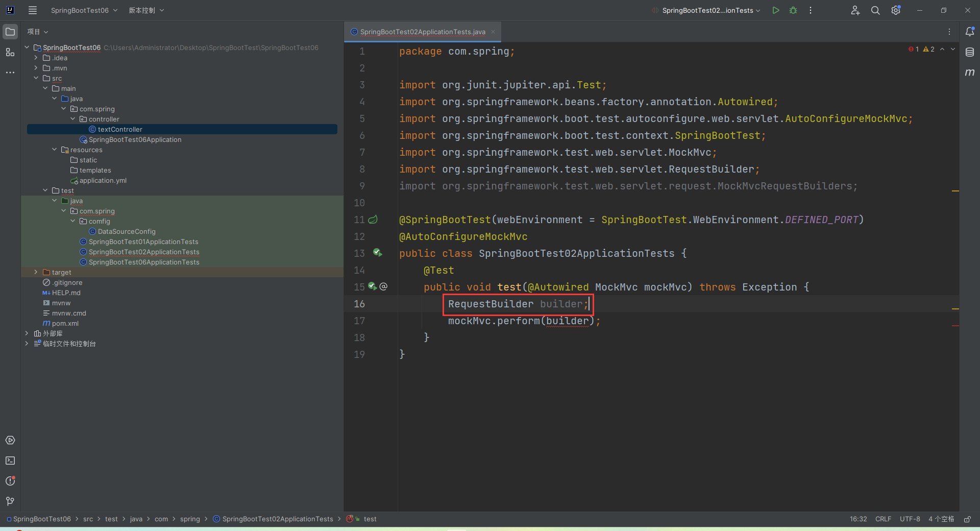Open the run configuration dropdown

tap(707, 10)
